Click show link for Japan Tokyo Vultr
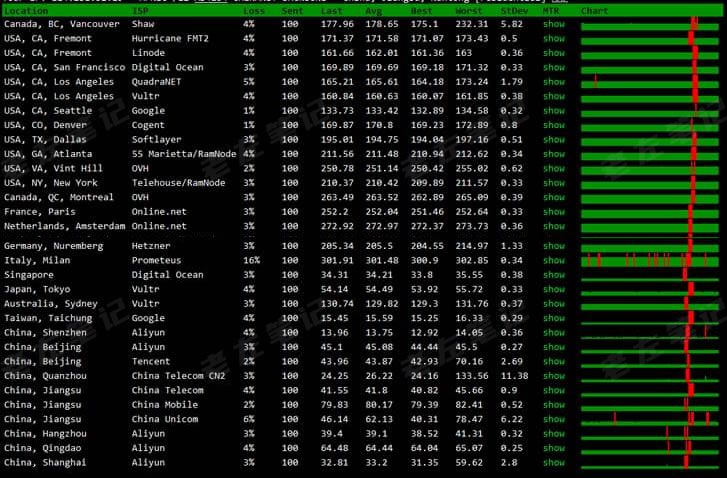The width and height of the screenshot is (727, 478). [x=553, y=289]
